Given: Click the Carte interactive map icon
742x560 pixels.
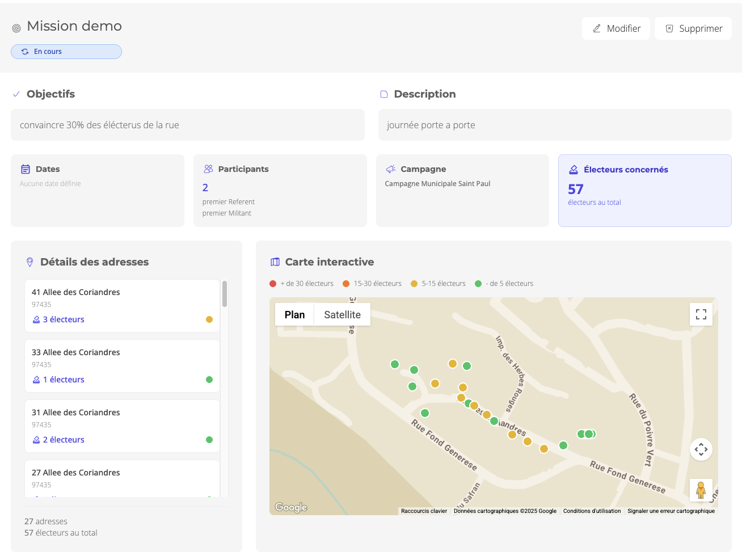Looking at the screenshot, I should click(x=275, y=262).
